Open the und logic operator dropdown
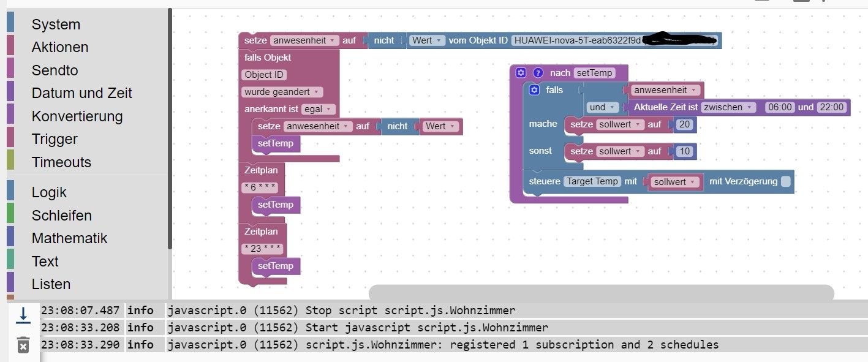This screenshot has width=868, height=362. click(x=602, y=107)
